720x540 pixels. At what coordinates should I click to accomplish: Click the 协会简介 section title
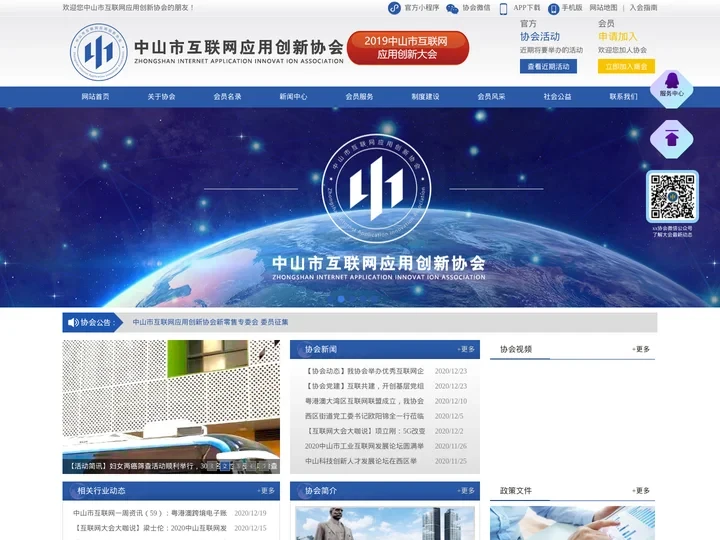[321, 491]
